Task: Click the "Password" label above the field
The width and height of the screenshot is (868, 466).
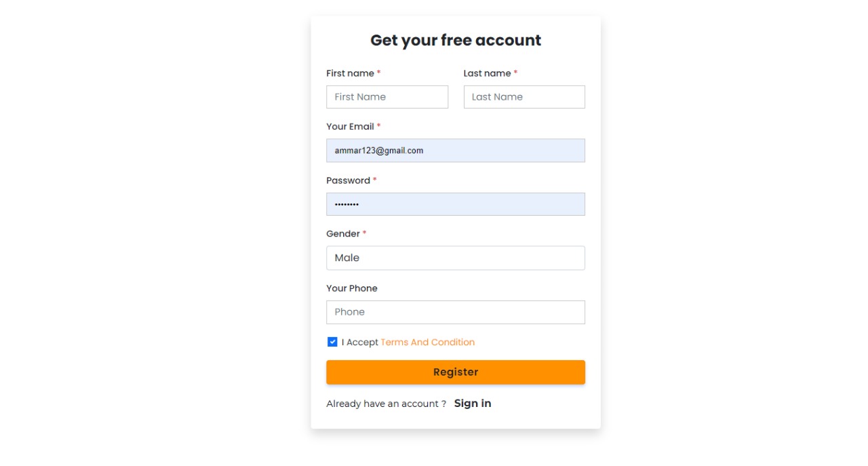Action: (x=348, y=180)
